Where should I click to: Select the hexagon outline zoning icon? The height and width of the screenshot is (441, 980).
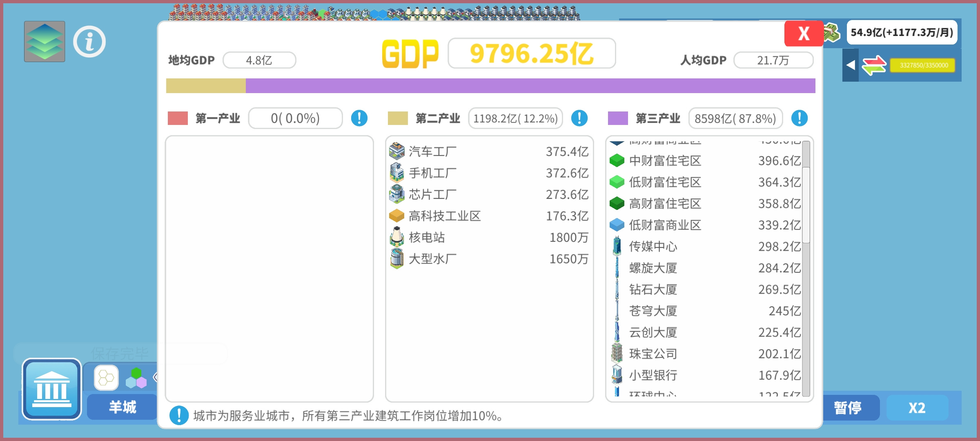106,378
